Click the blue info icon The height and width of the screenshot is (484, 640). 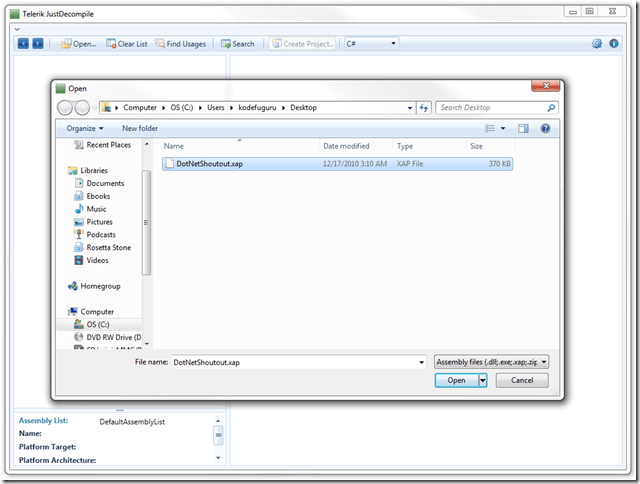[x=613, y=43]
